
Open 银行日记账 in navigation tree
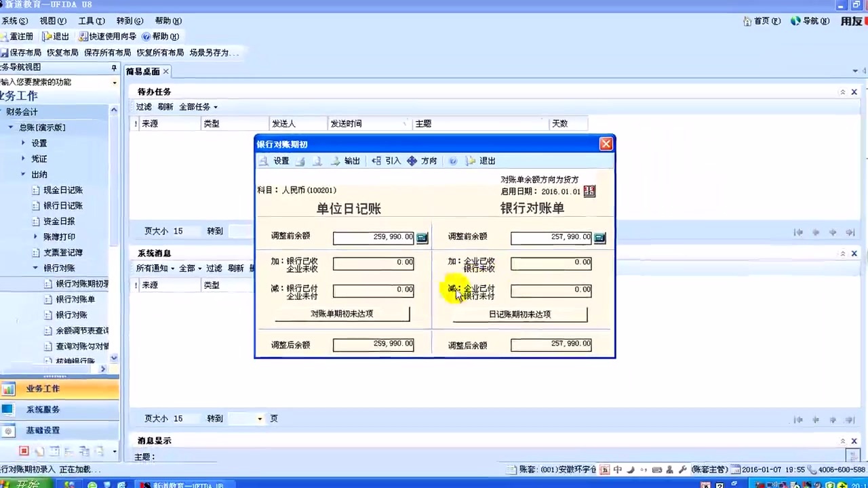[63, 206]
